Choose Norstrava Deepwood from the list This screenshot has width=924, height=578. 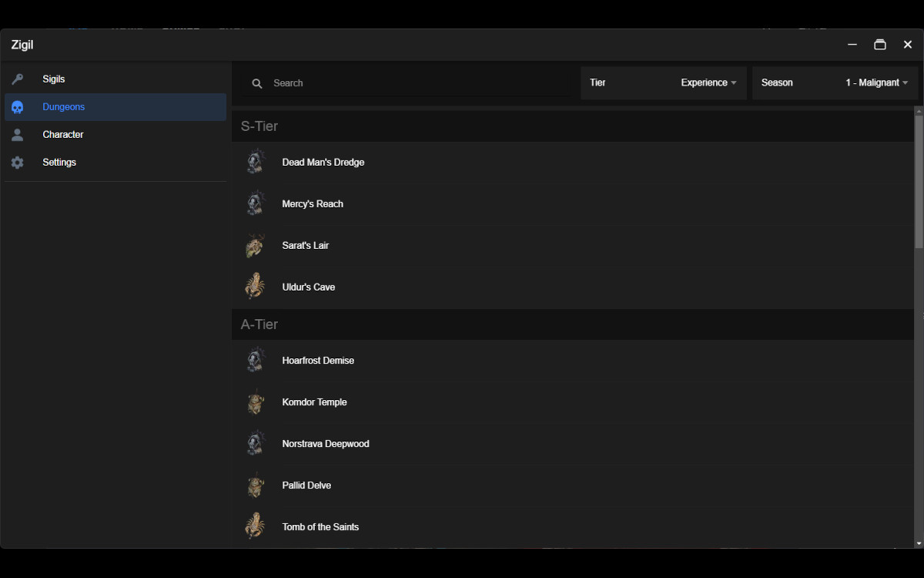(326, 444)
